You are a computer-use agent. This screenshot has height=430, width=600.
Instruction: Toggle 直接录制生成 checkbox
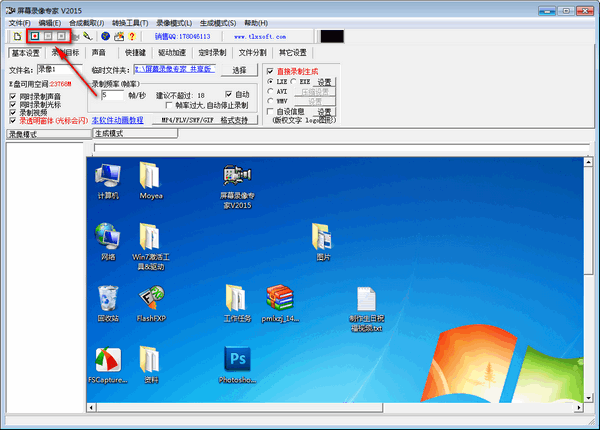point(270,71)
